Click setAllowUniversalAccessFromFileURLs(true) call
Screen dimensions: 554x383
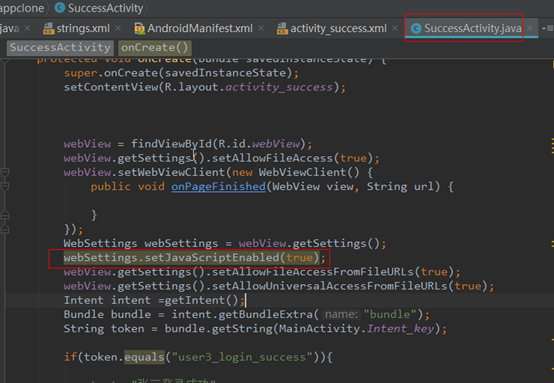[350, 286]
